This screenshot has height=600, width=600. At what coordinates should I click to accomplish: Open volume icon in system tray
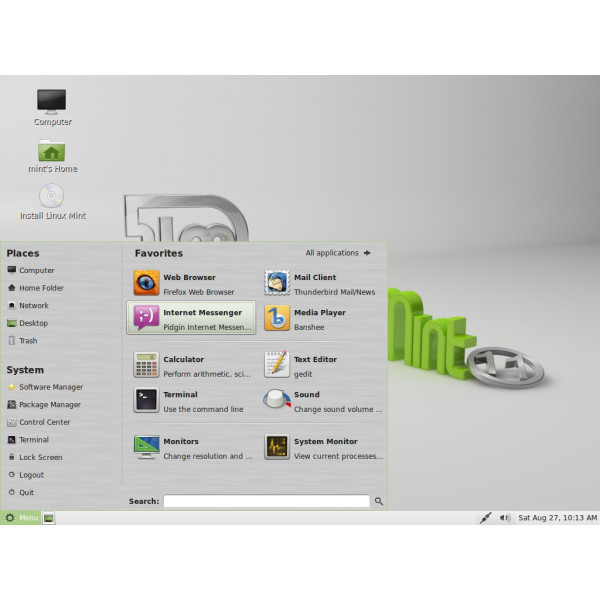click(x=505, y=518)
